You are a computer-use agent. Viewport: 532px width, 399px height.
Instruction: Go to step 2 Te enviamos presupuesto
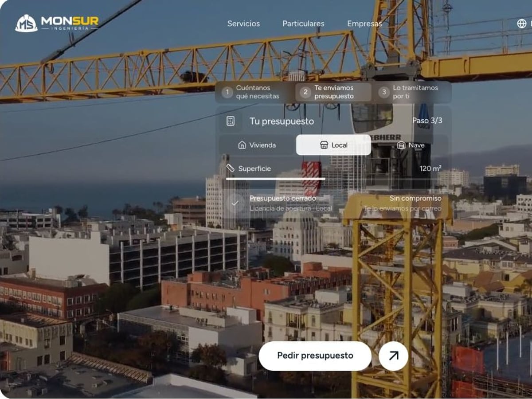click(333, 92)
